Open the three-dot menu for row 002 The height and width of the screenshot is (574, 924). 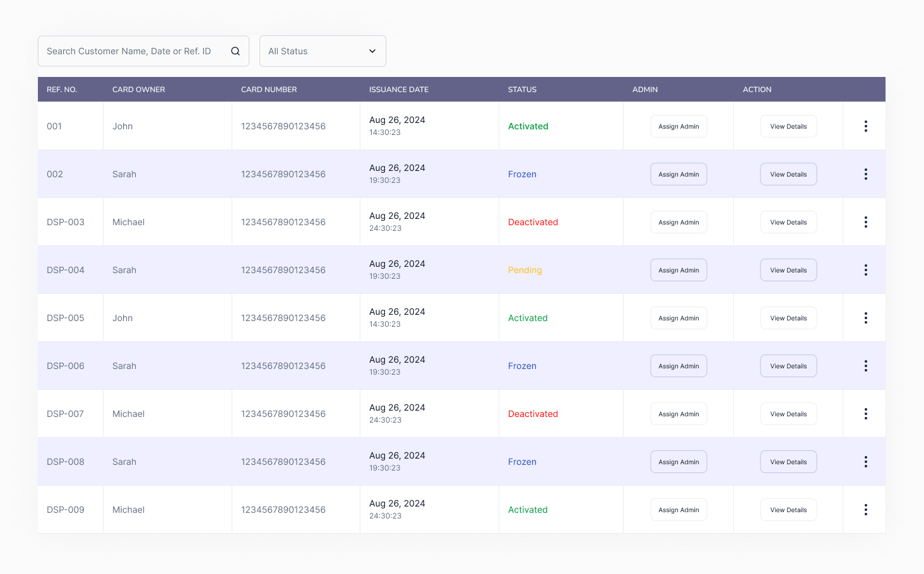click(865, 174)
